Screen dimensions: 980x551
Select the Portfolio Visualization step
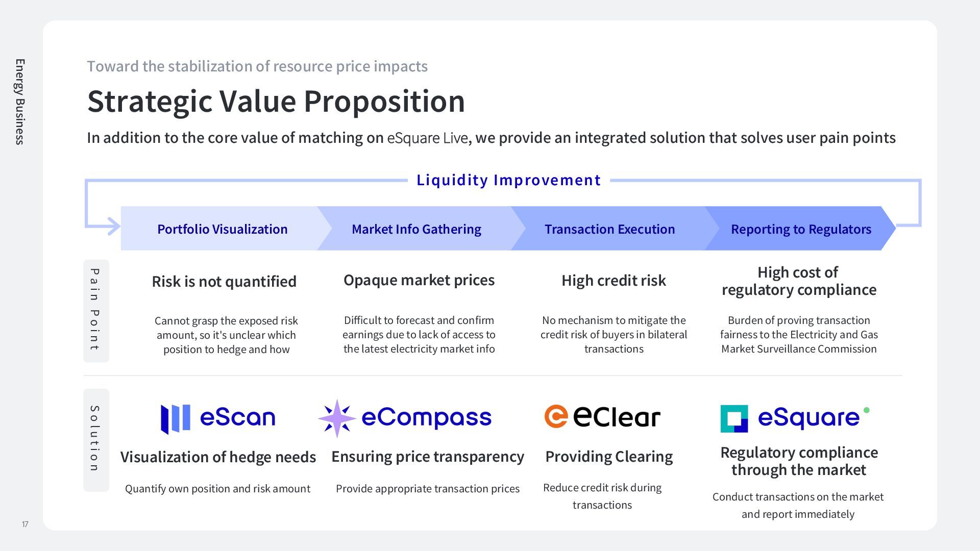tap(222, 229)
